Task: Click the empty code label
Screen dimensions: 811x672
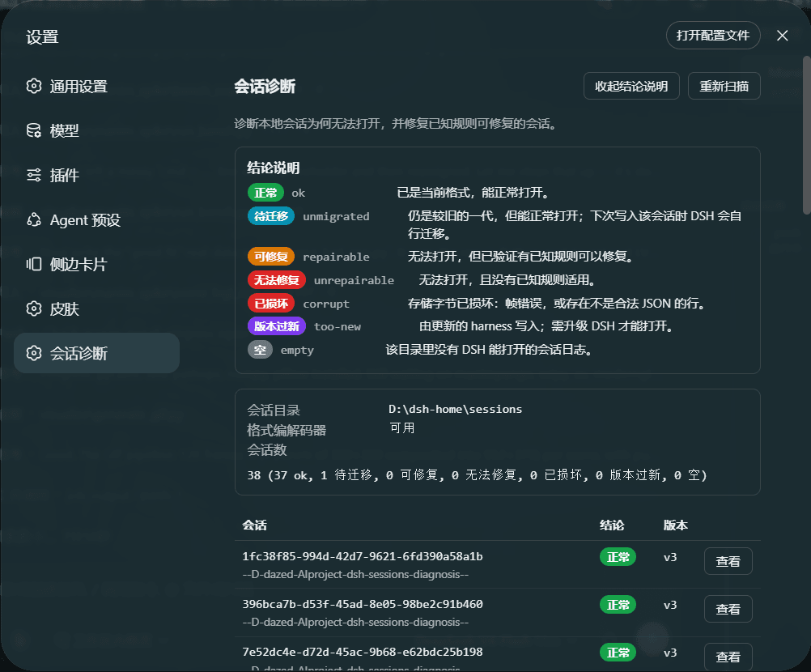Action: pos(297,351)
